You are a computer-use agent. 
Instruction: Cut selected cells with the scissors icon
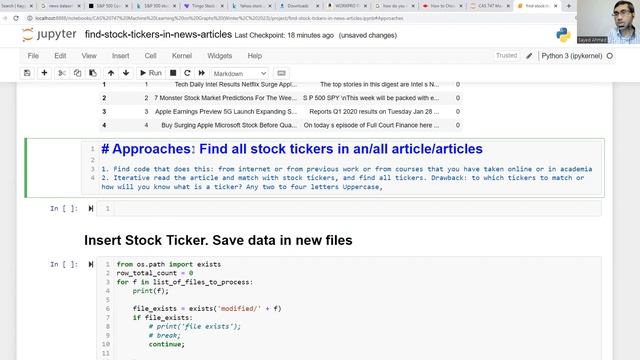(62, 73)
